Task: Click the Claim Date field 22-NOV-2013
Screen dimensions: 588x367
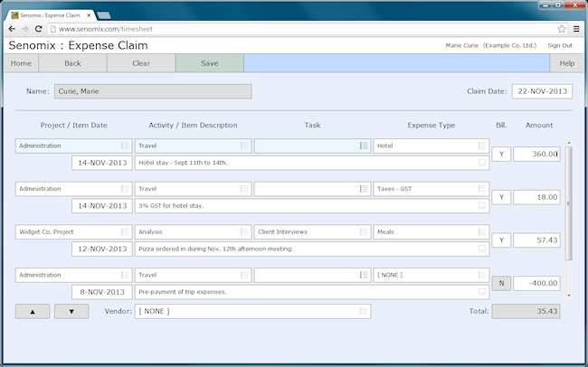Action: tap(542, 91)
